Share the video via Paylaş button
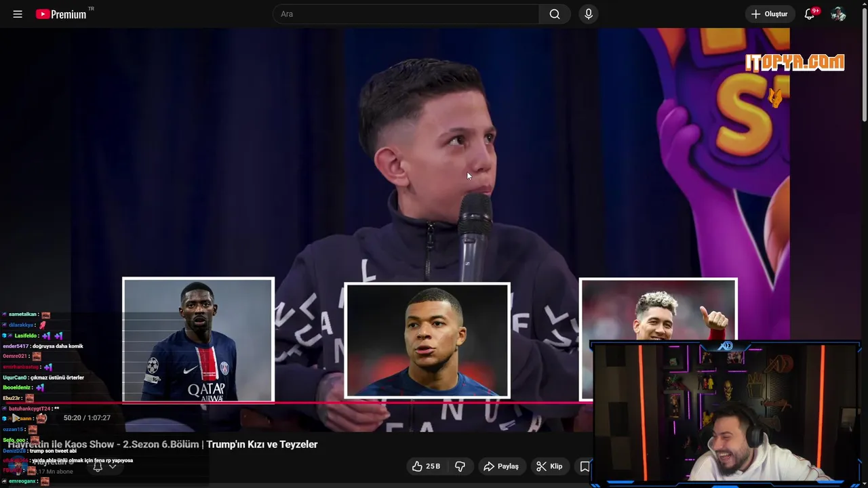 [x=500, y=466]
